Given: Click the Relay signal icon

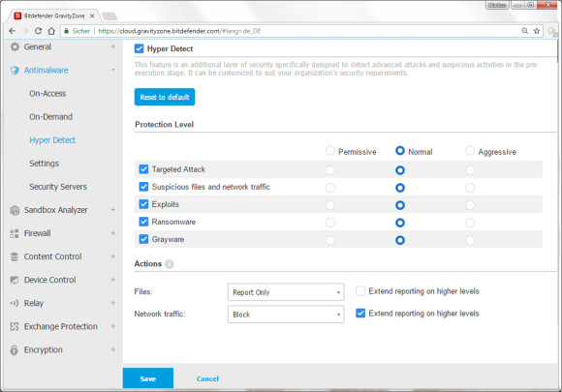Looking at the screenshot, I should point(15,303).
